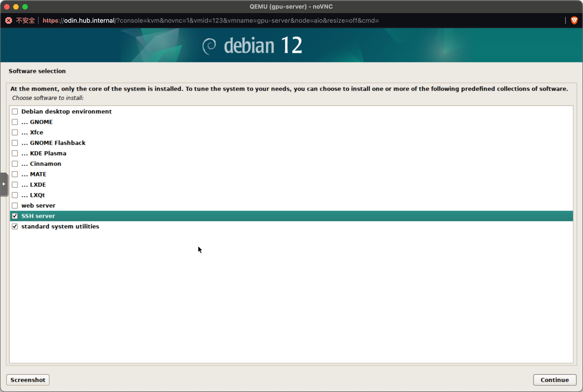Click the '... LXDE' label text
This screenshot has height=392, width=583.
click(x=33, y=185)
